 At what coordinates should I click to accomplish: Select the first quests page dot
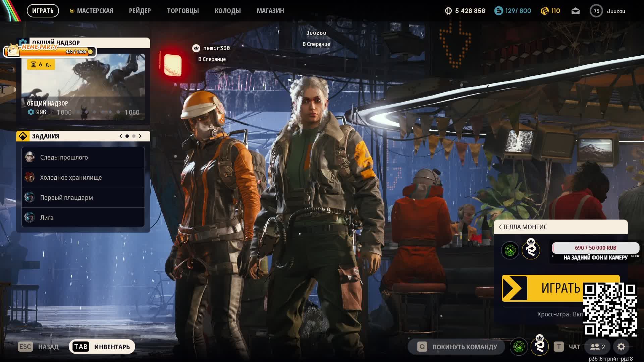[127, 136]
